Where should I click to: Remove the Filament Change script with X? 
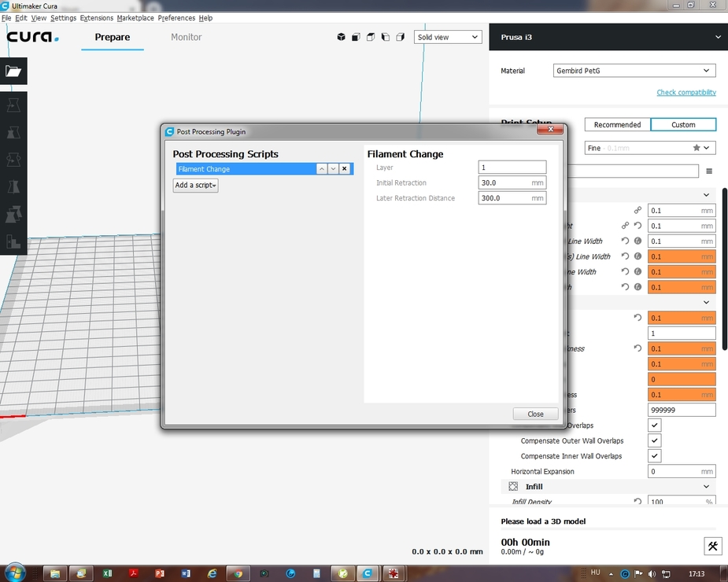[x=344, y=169]
